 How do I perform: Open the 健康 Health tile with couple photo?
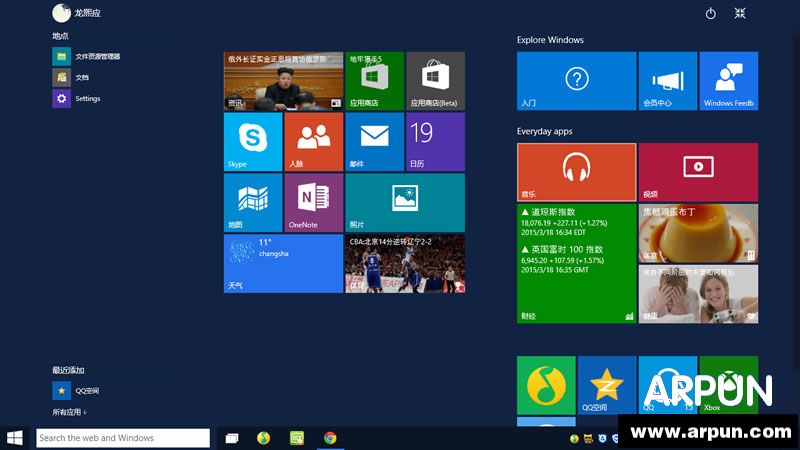tap(698, 294)
